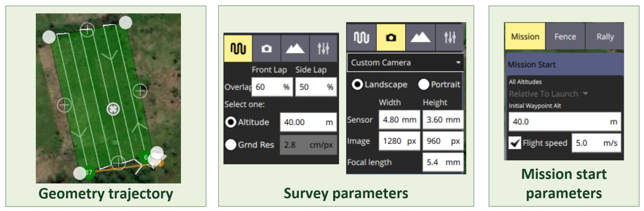Screen dimensions: 644x211
Task: Click the center crosshair handle on survey polygon
Action: point(113,109)
